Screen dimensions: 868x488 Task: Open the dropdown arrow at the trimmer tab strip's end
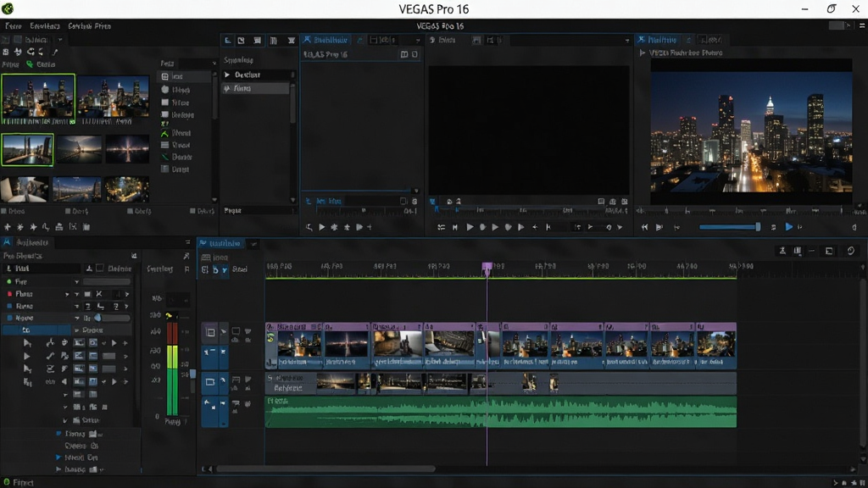click(x=418, y=41)
